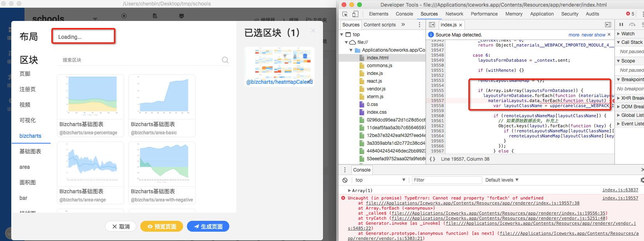Screen dimensions: 644x241
Task: Move selected heatmap block down
Action: coord(295,56)
